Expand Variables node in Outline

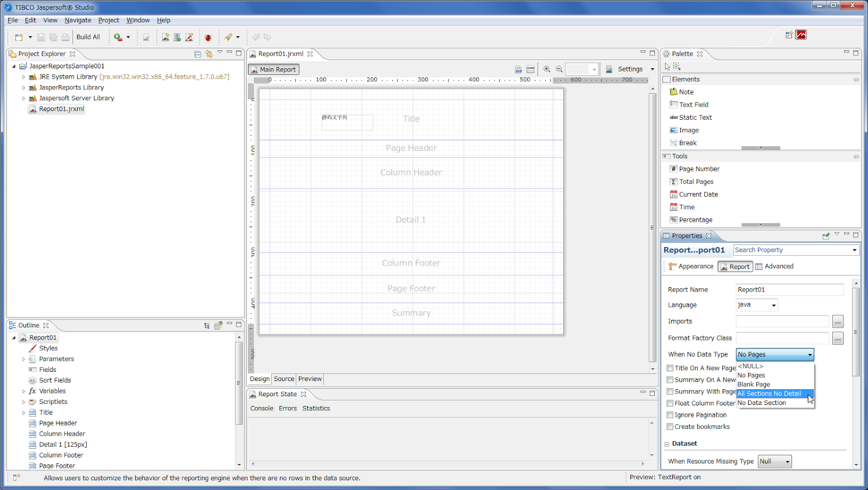[x=23, y=391]
